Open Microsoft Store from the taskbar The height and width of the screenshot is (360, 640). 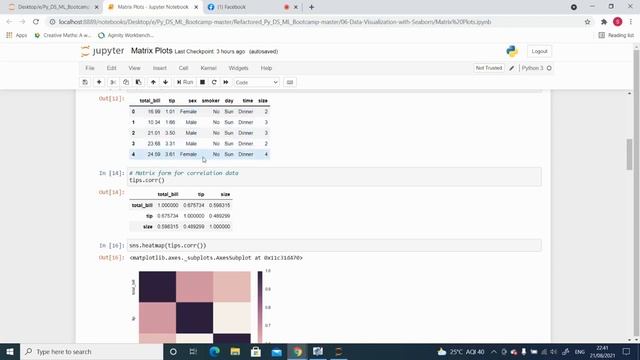(256, 351)
